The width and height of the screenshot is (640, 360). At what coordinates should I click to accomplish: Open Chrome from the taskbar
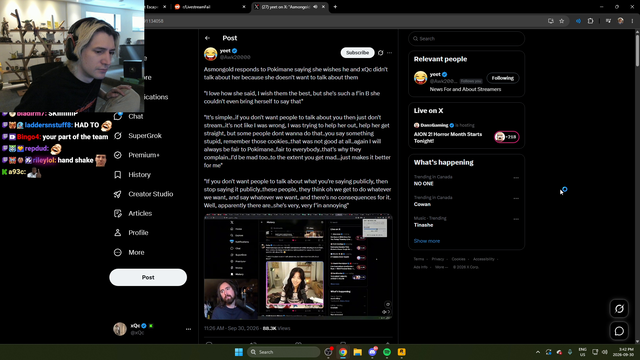coord(343,352)
